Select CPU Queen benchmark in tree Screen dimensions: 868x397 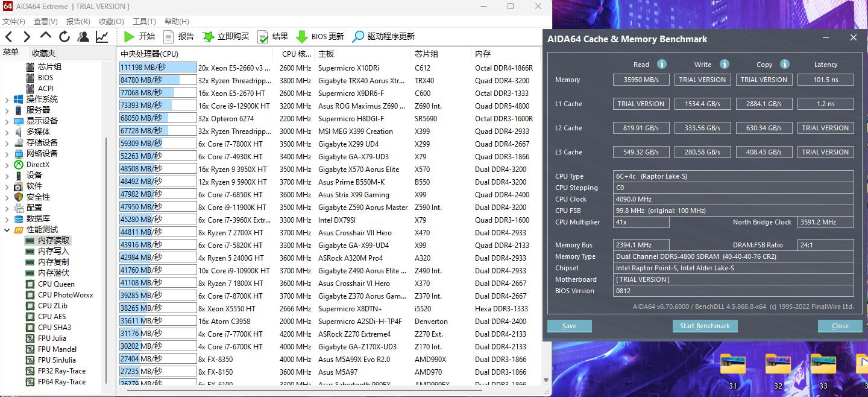click(x=56, y=284)
